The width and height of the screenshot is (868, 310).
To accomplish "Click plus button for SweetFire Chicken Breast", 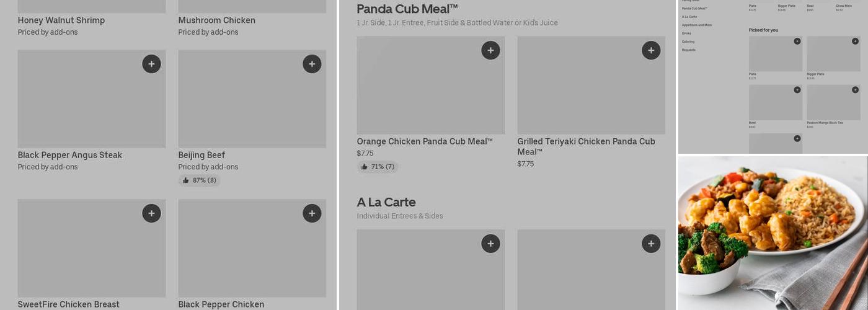I will (x=151, y=213).
